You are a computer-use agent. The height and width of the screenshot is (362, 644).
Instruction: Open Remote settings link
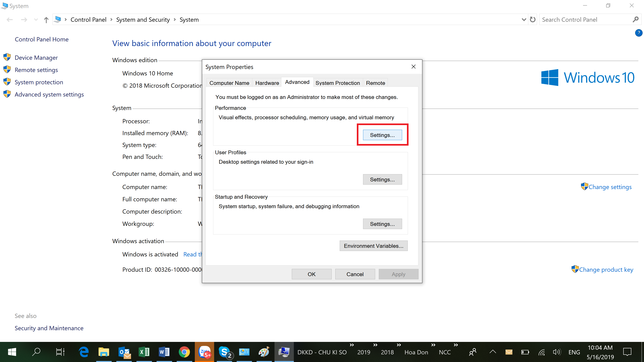pos(36,70)
